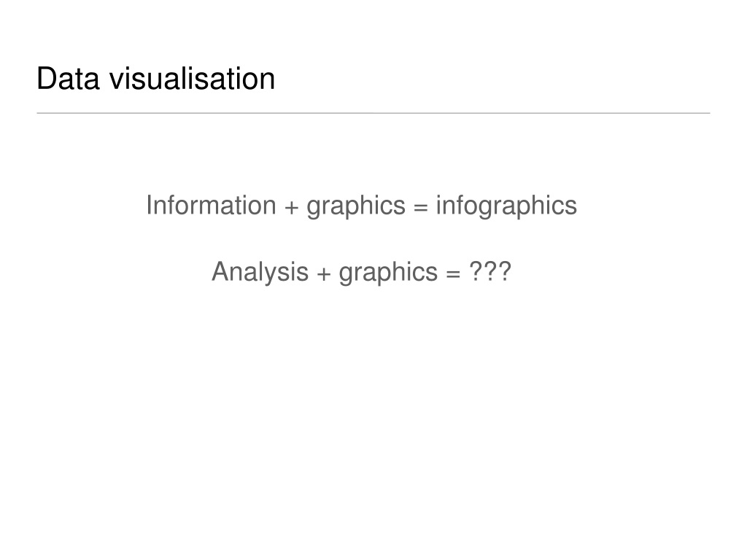The width and height of the screenshot is (747, 560).
Task: Click the plus sign after "Analysis"
Action: click(x=324, y=274)
